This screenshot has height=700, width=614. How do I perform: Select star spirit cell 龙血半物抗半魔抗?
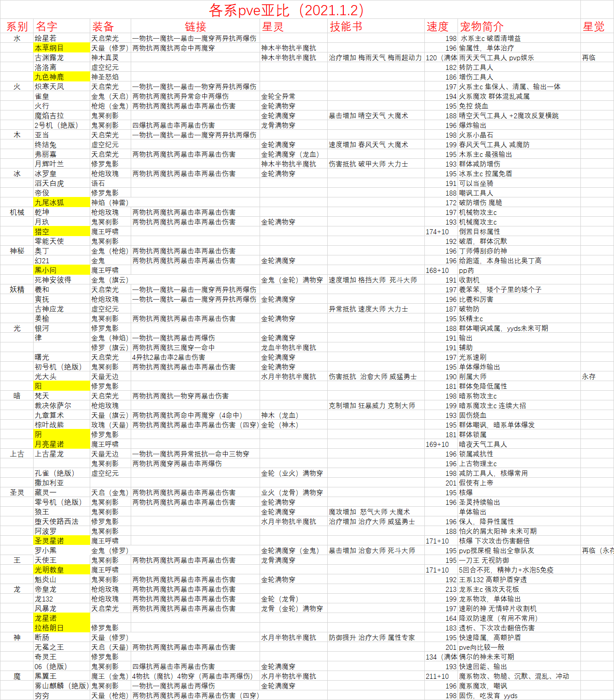(294, 347)
